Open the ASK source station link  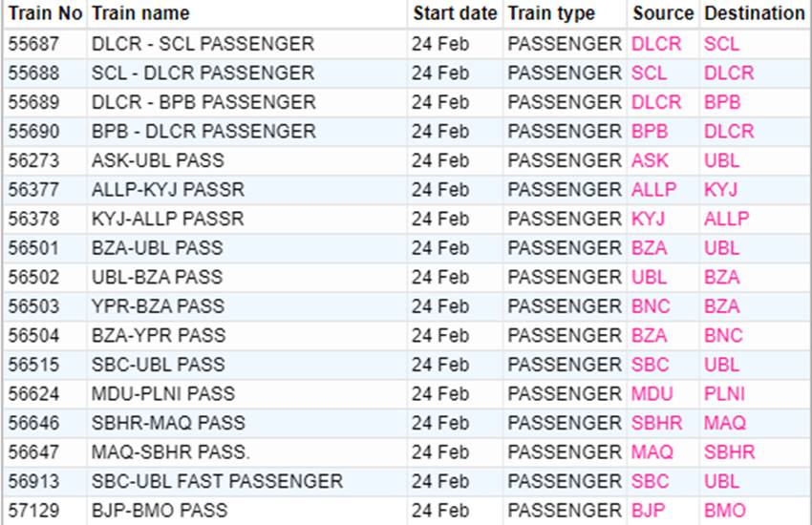pos(650,160)
